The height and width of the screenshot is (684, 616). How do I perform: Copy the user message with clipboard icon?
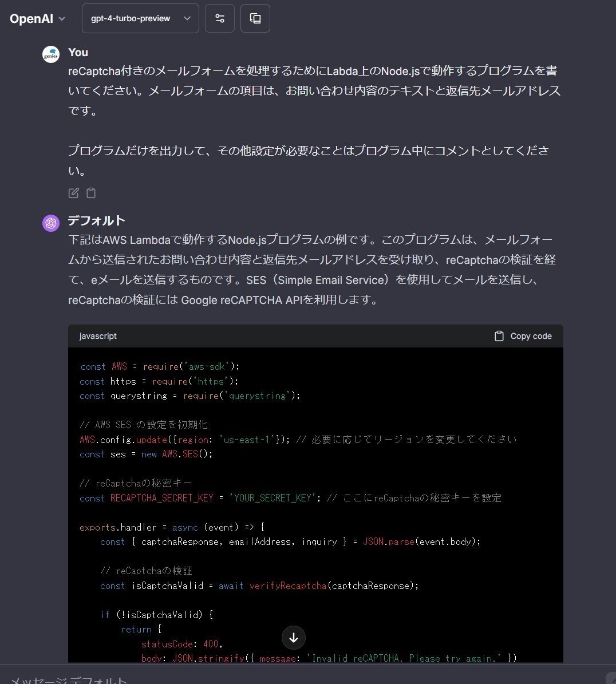pyautogui.click(x=91, y=193)
